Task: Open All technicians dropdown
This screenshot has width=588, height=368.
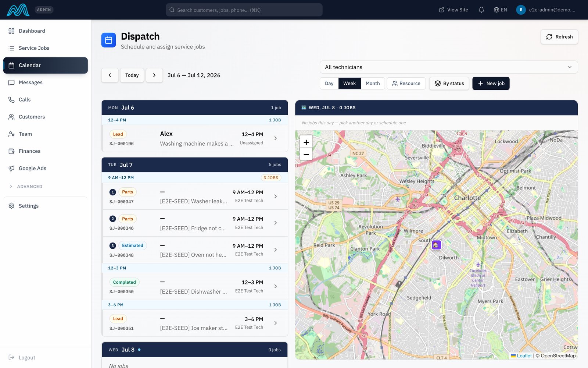Action: pos(449,67)
